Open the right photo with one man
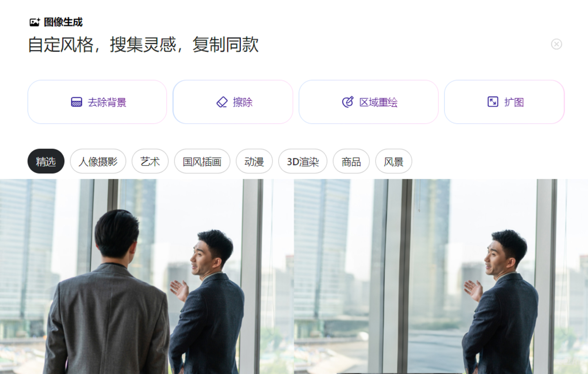The width and height of the screenshot is (588, 374). pyautogui.click(x=441, y=276)
